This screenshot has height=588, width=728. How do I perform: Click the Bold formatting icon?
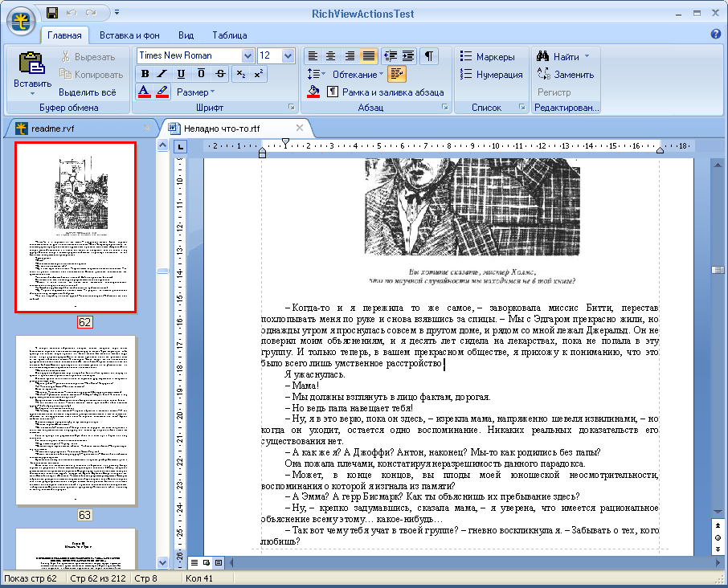(x=145, y=74)
